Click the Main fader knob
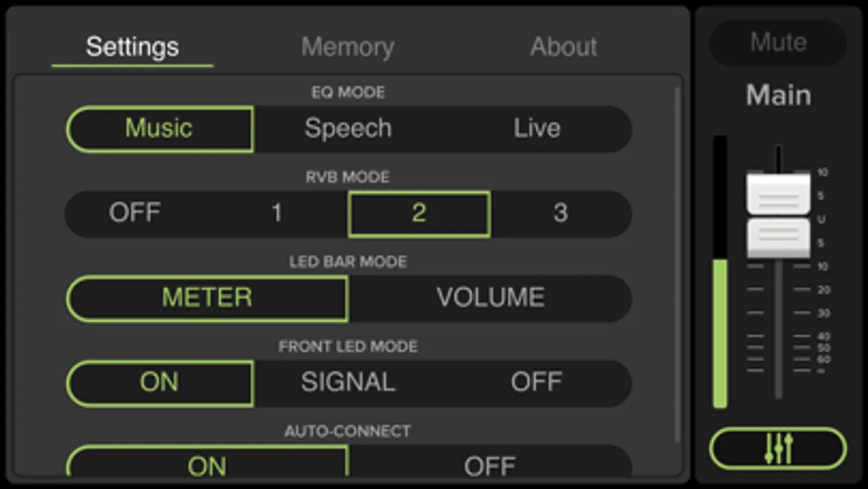868x489 pixels. (778, 215)
